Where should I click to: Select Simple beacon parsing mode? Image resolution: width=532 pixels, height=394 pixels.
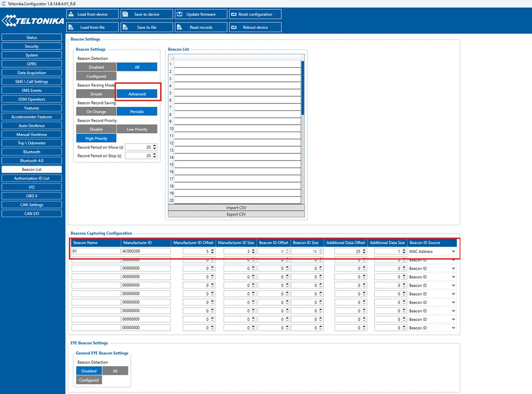(x=96, y=94)
